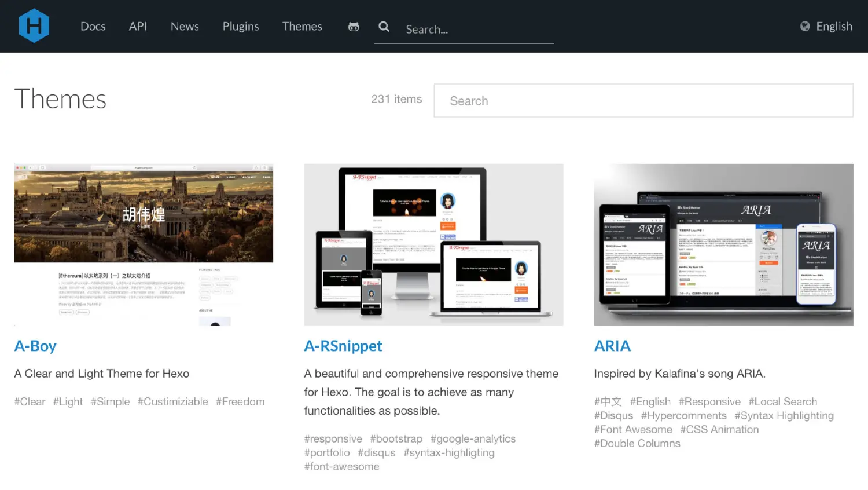868x490 pixels.
Task: Open the ARIA theme link
Action: 612,346
